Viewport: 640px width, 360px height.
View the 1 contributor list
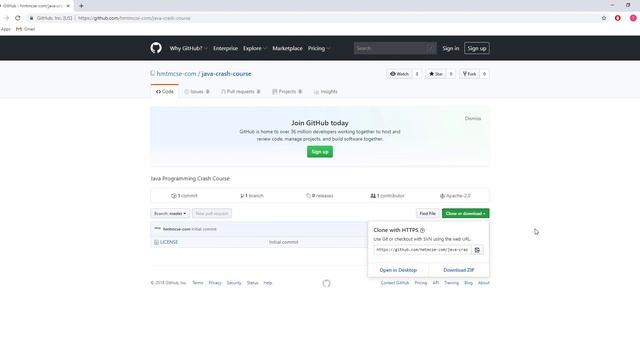(x=387, y=196)
